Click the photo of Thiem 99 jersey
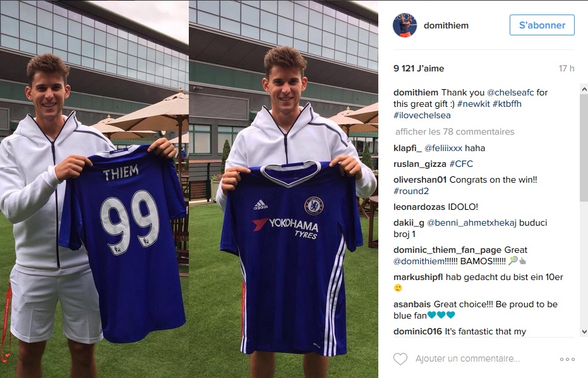 94,189
